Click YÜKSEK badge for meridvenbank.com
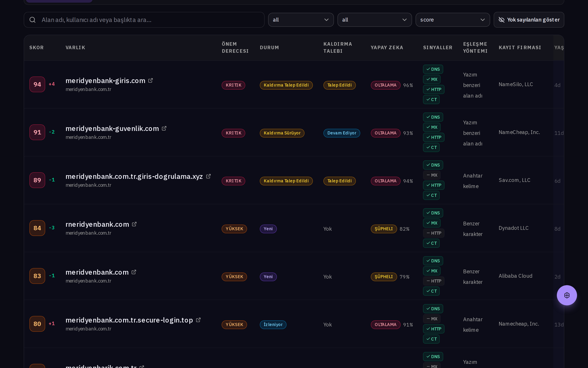The width and height of the screenshot is (588, 368). click(x=234, y=277)
